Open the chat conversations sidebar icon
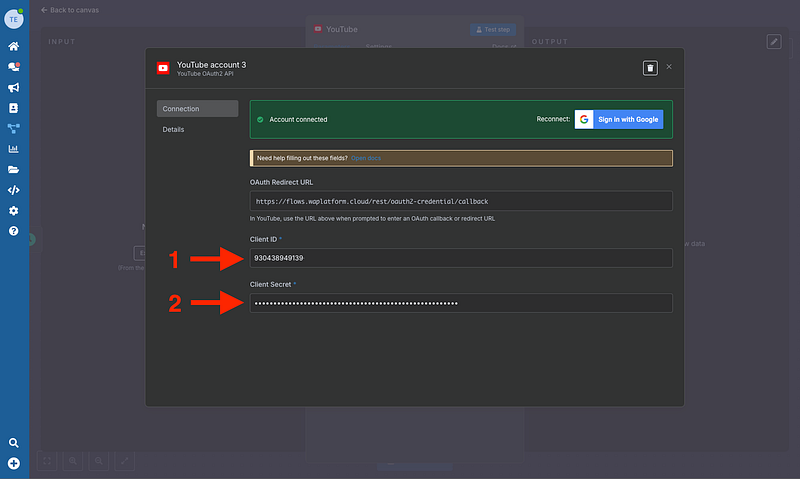 click(14, 67)
